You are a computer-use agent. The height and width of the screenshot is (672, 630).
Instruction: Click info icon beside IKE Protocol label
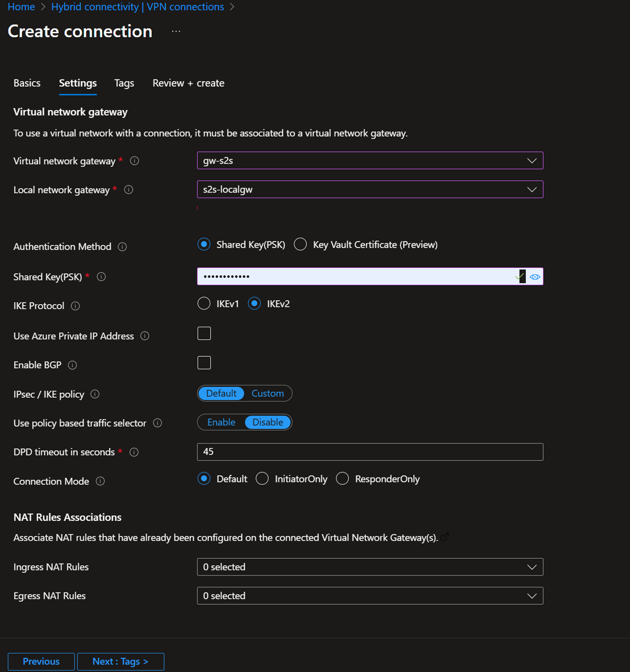75,306
